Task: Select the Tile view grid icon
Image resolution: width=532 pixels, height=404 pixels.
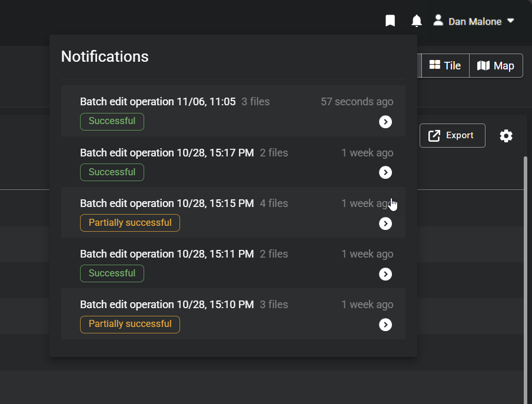Action: coord(435,65)
